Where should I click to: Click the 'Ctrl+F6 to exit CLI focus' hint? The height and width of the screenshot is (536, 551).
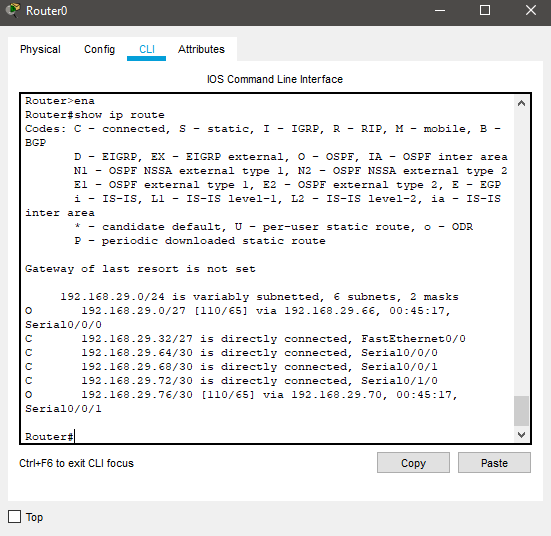click(76, 463)
